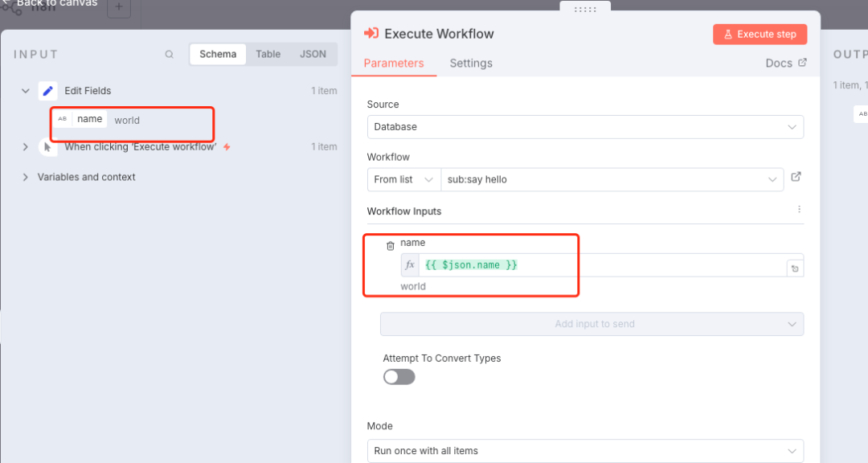
Task: Toggle Attempt To Convert Types switch
Action: [399, 377]
